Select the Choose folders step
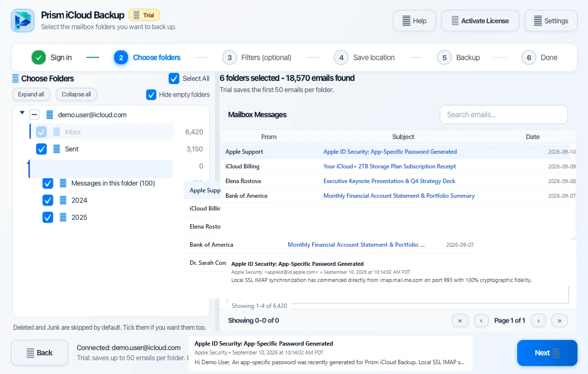The height and width of the screenshot is (374, 588). (x=147, y=57)
